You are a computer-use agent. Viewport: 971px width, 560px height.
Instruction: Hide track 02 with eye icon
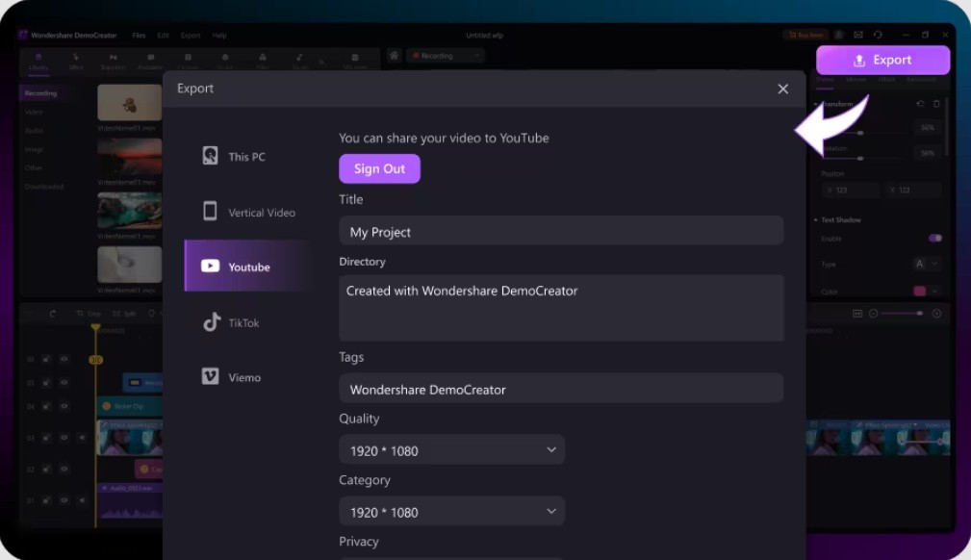coord(64,469)
